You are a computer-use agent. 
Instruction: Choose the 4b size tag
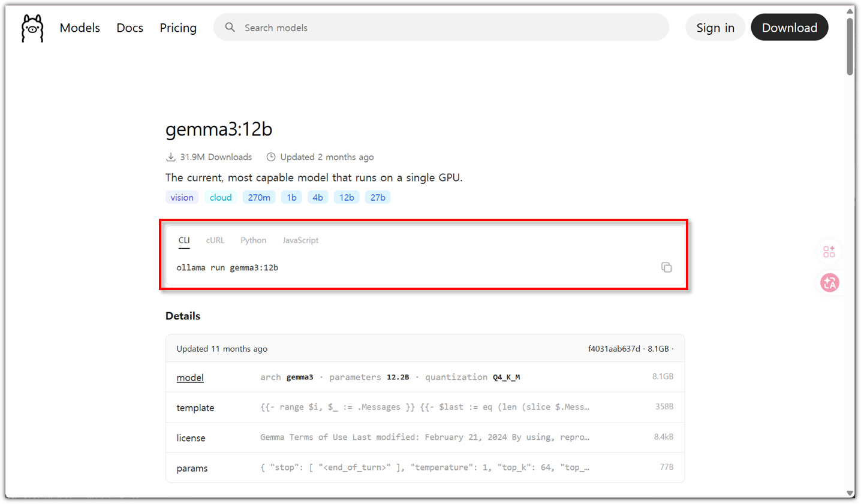(318, 197)
